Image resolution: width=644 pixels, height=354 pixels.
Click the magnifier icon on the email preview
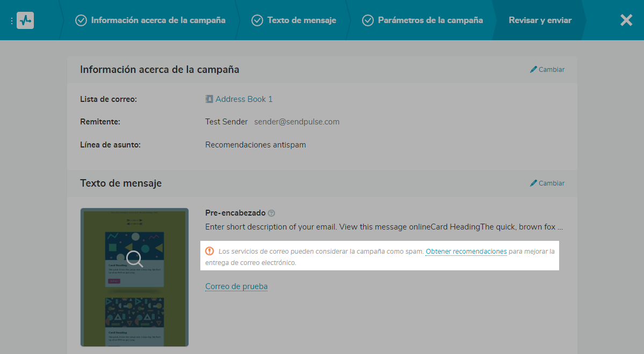click(134, 259)
